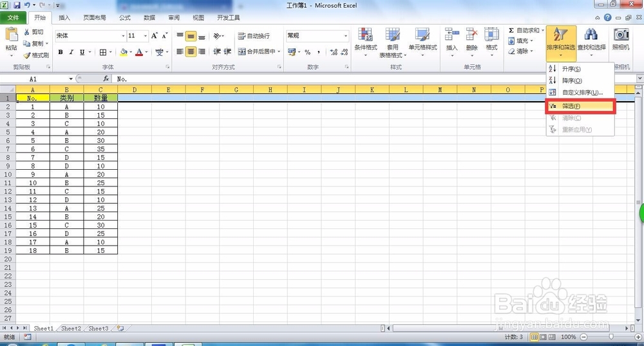Decrease font size with small A icon
Screen dimensions: 644x346
point(164,35)
